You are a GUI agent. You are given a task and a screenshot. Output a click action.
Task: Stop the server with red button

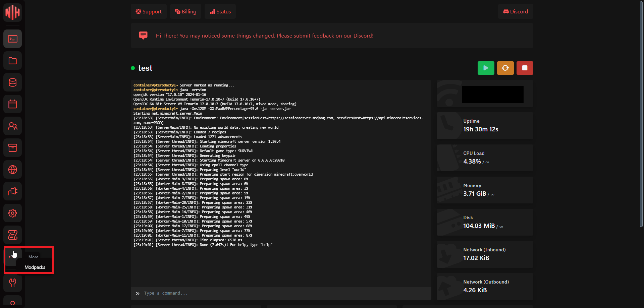525,68
